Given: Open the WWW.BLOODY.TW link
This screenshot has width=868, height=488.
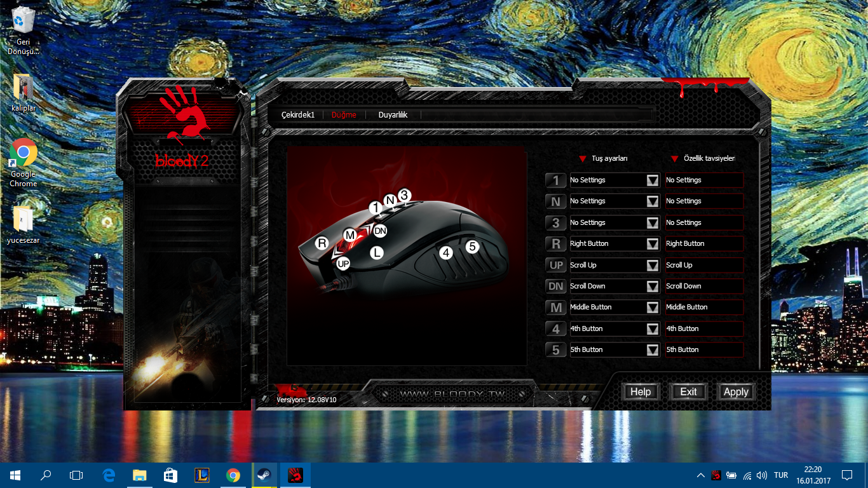Looking at the screenshot, I should pyautogui.click(x=452, y=395).
